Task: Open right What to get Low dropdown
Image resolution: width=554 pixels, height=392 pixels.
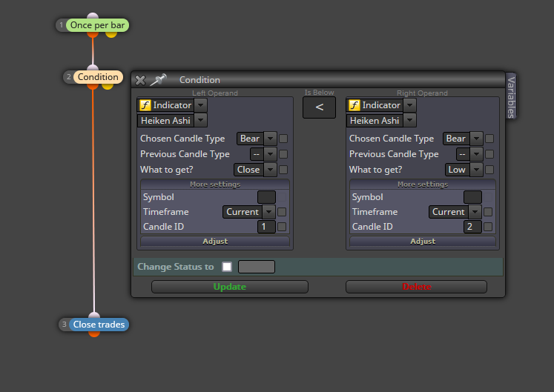Action: [x=476, y=170]
